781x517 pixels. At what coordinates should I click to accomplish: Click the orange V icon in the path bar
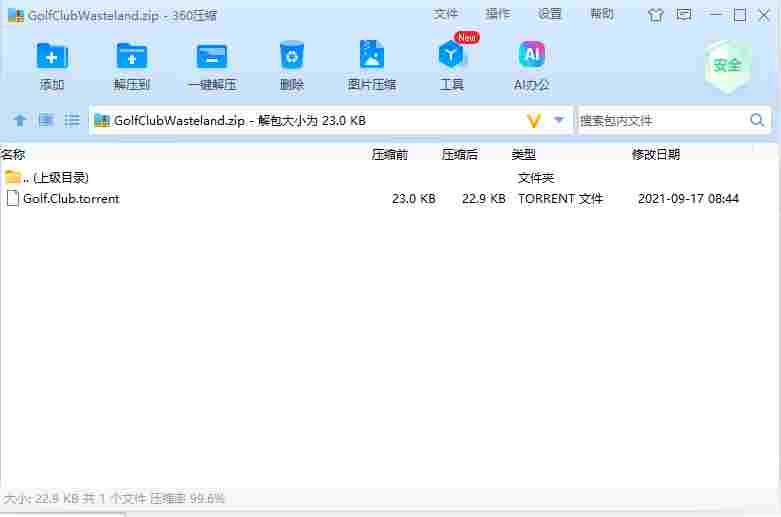tap(533, 121)
